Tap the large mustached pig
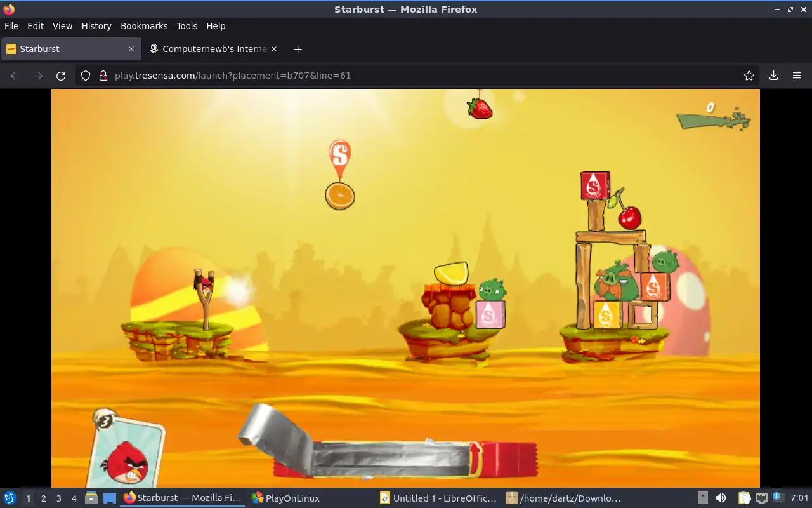The image size is (812, 508). 615,282
